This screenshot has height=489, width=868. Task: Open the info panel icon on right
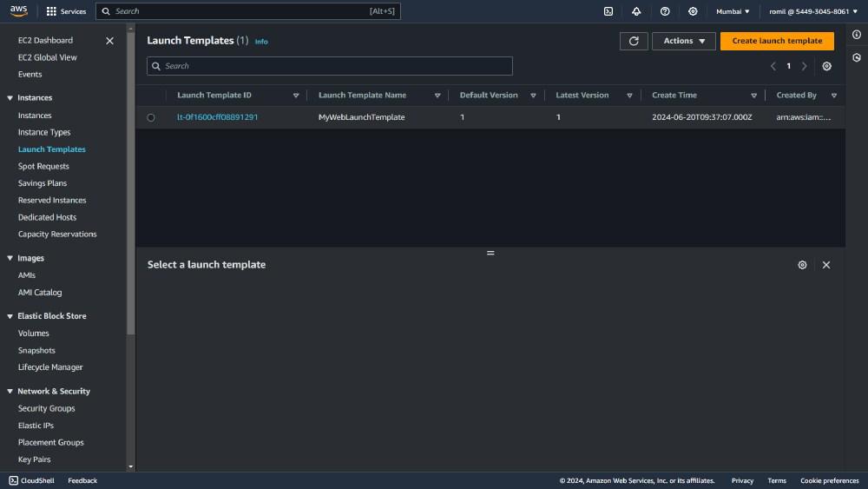click(x=857, y=35)
